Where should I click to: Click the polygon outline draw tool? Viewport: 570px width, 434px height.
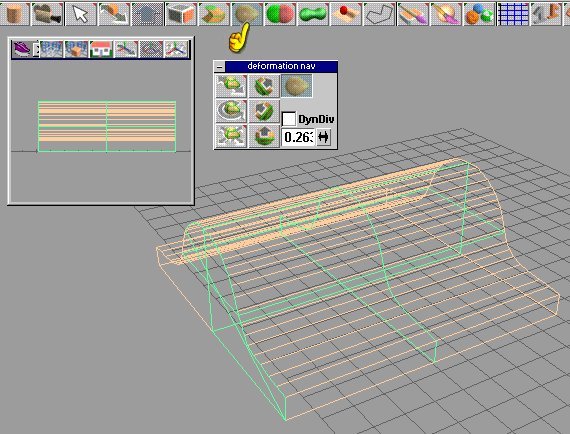pyautogui.click(x=380, y=13)
